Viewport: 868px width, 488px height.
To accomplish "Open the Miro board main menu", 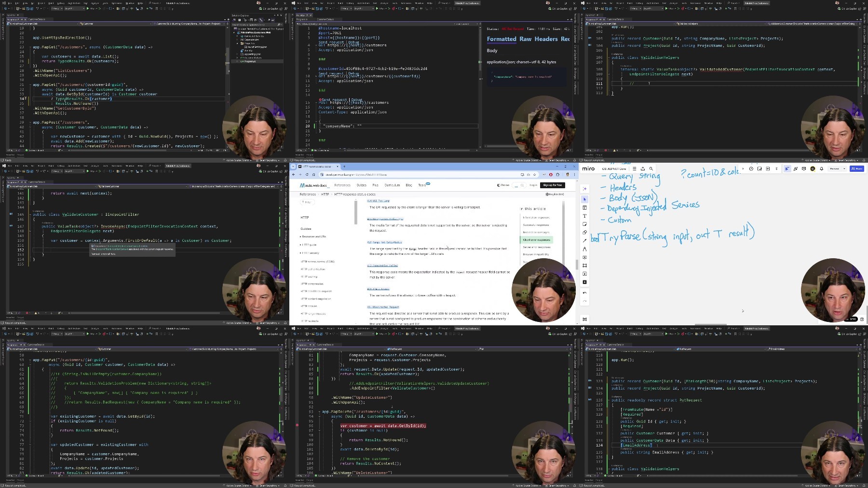I will click(x=635, y=168).
